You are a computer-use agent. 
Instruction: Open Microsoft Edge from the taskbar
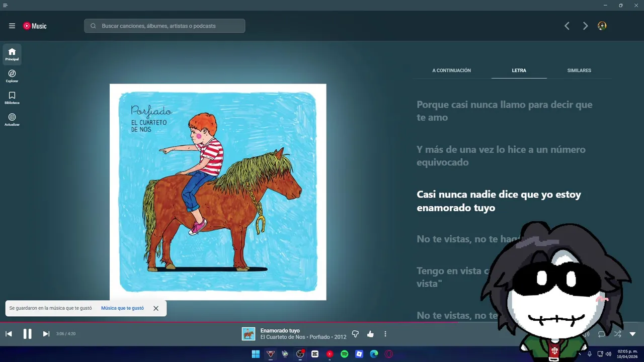(x=374, y=354)
